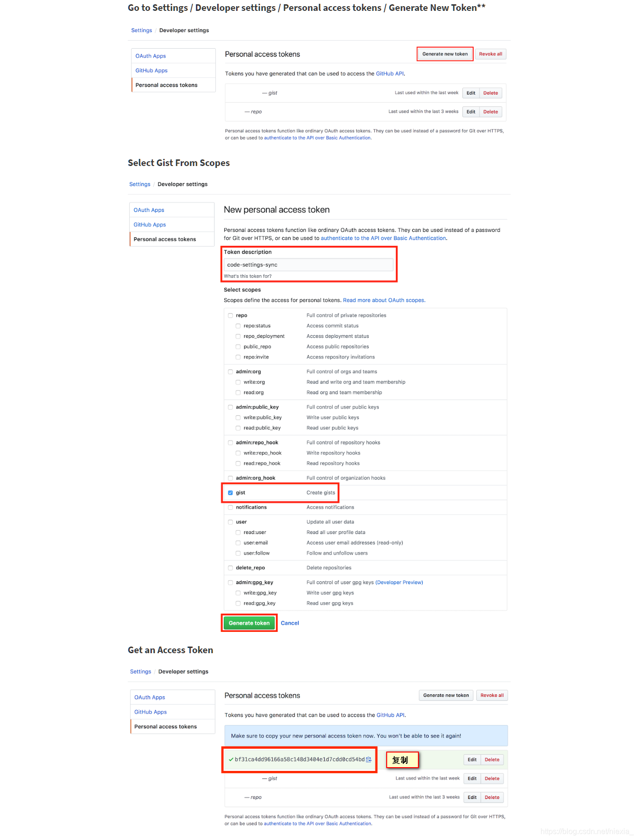Open GitHub Apps beside the new token form

150,225
